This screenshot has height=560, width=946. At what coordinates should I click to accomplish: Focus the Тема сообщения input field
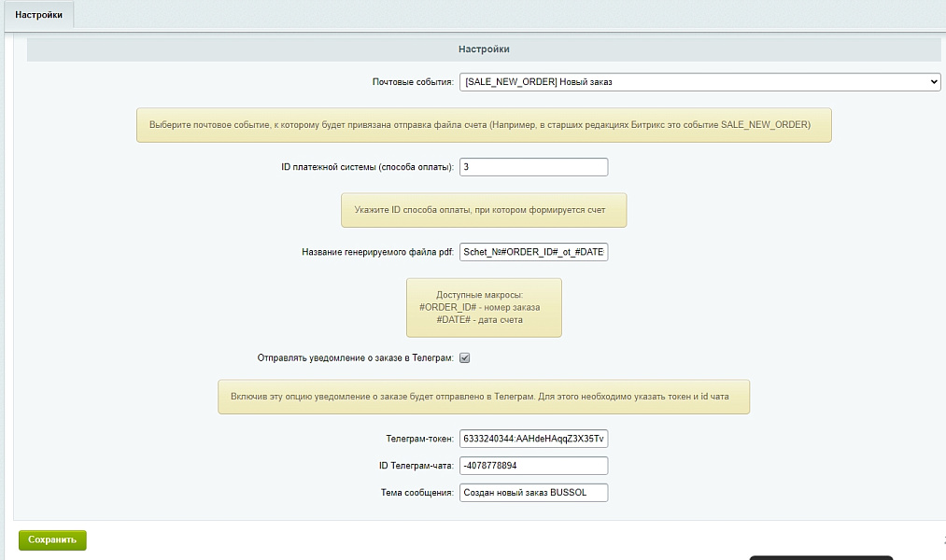coord(534,493)
